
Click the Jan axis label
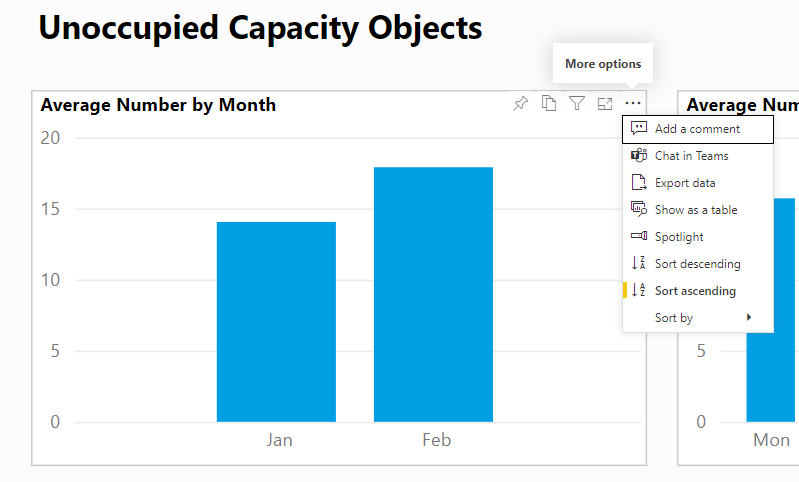[x=279, y=440]
